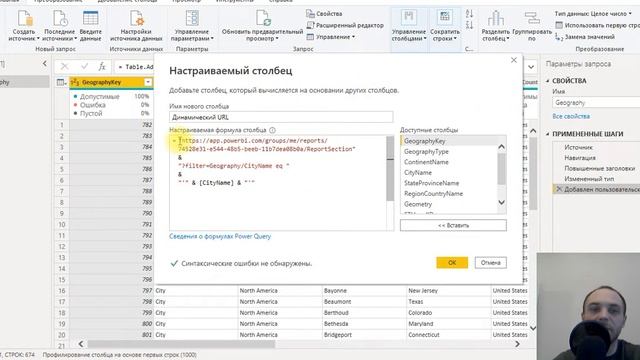The width and height of the screenshot is (640, 360).
Task: Click the << Вставить button
Action: click(453, 225)
